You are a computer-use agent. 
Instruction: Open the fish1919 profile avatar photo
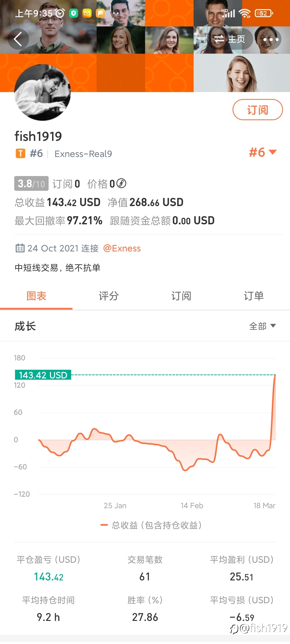[42, 92]
